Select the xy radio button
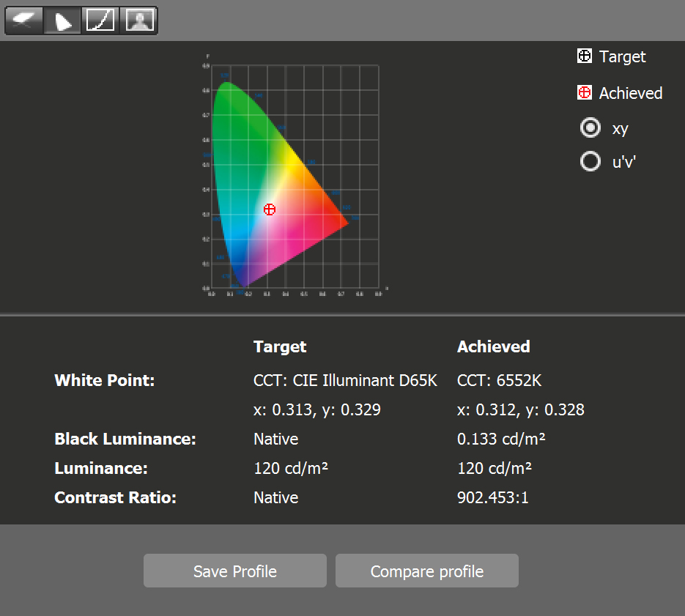The height and width of the screenshot is (616, 685). point(590,128)
